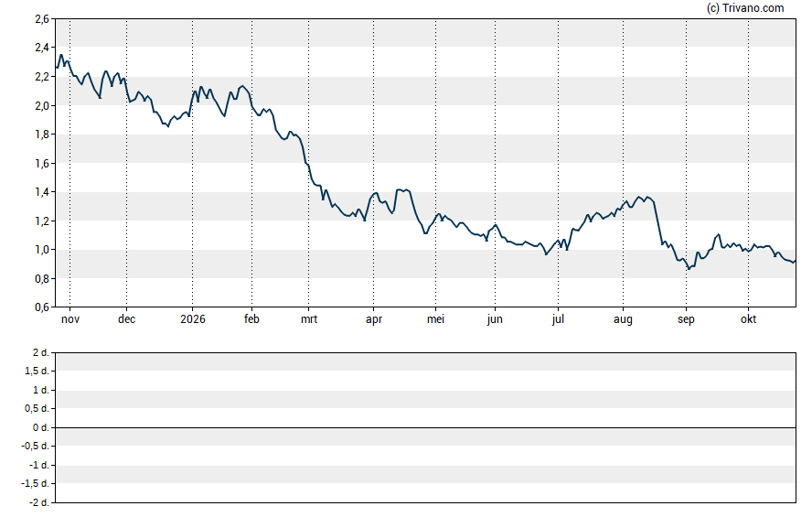The image size is (812, 517).
Task: Click the 'feb' month label
Action: click(x=251, y=319)
